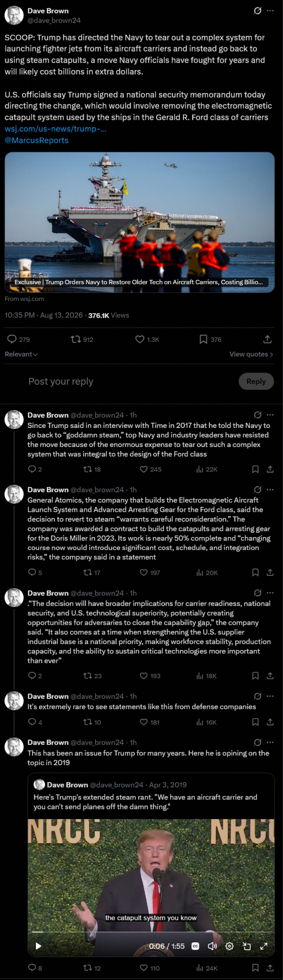Viewport: 283px width, 980px height.
Task: Toggle fullscreen mode on the Trump video
Action: 264,946
